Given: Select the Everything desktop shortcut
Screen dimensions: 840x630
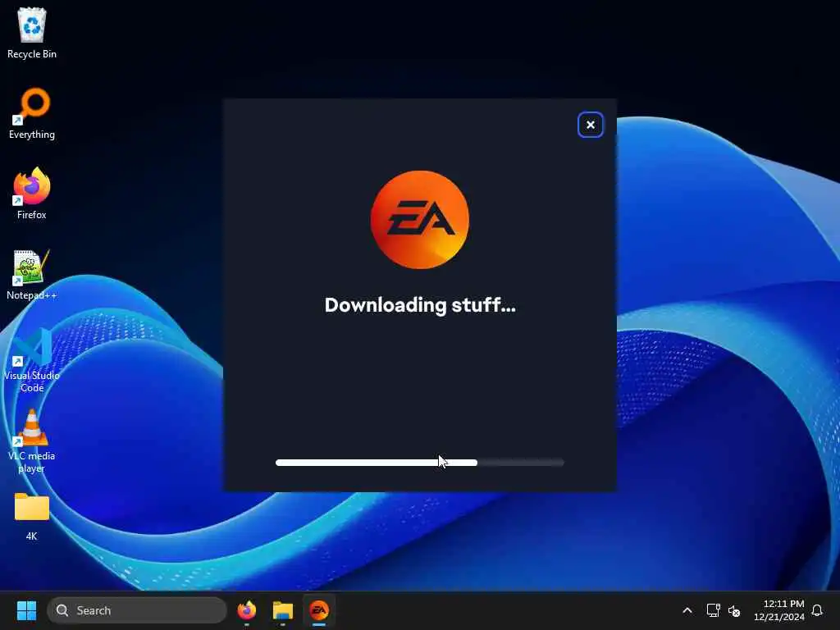Looking at the screenshot, I should [32, 113].
